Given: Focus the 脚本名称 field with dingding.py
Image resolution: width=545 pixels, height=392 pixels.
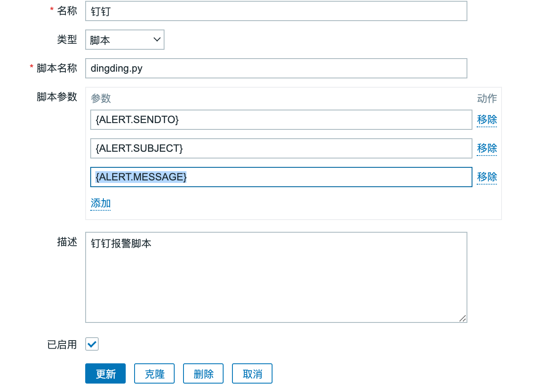Looking at the screenshot, I should point(276,68).
